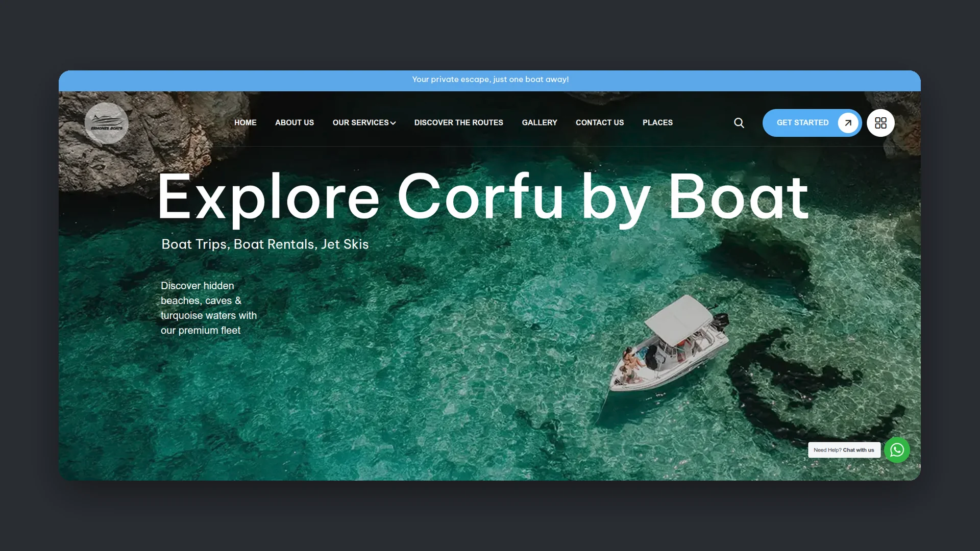Click the green WhatsApp chat icon

click(x=897, y=450)
